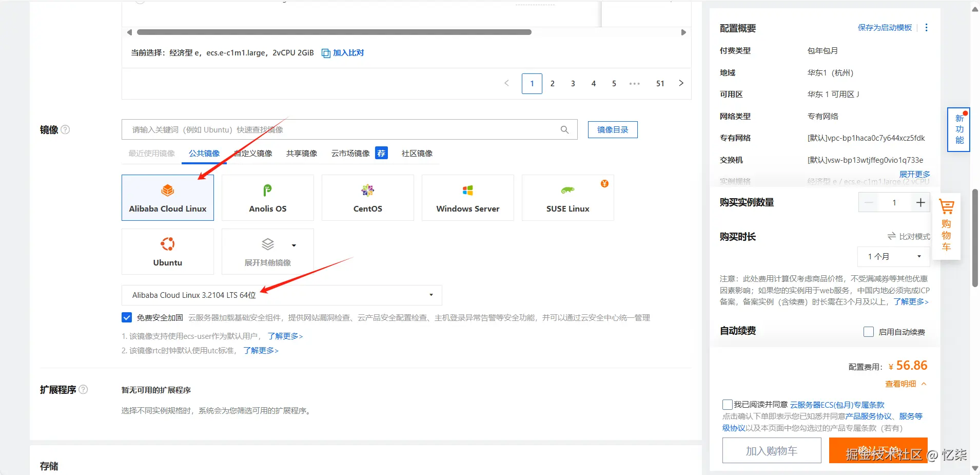The image size is (980, 475).
Task: Open the 镜像目录 catalog button
Action: [613, 130]
